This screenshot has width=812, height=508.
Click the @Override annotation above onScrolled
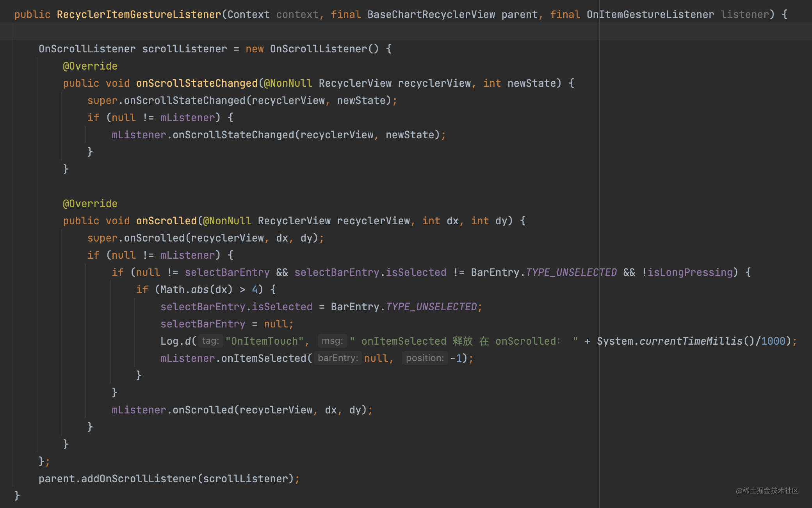[x=90, y=204]
